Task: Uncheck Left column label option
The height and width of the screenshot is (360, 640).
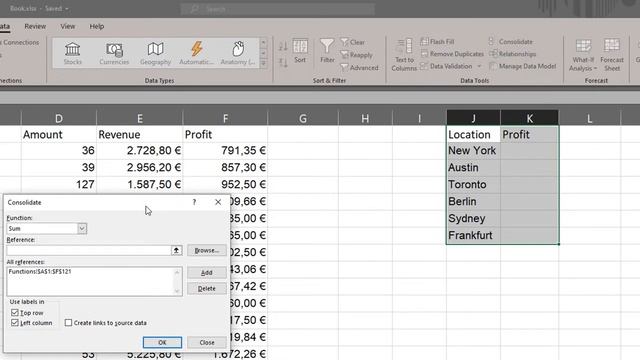Action: click(x=15, y=323)
